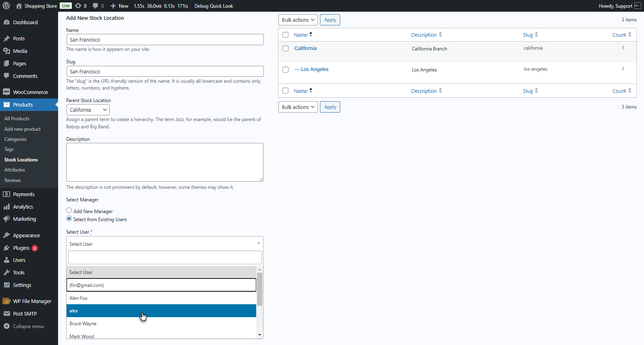
Task: Open All Products submenu item
Action: pyautogui.click(x=17, y=119)
